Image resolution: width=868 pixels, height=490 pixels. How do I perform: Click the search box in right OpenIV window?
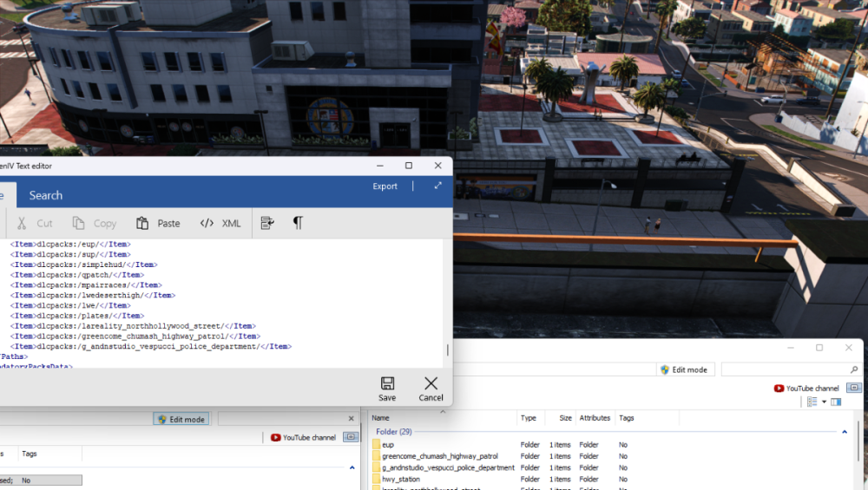(x=785, y=369)
